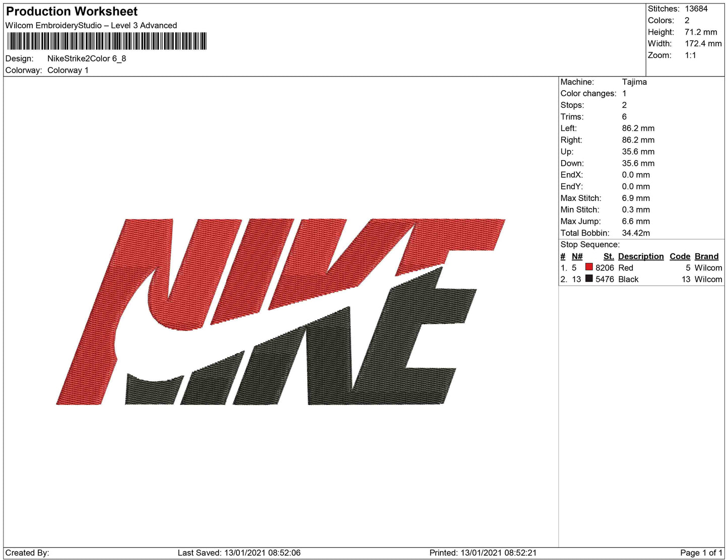This screenshot has width=728, height=560.
Task: Select the Total Bobbin value 34.42m
Action: point(636,232)
